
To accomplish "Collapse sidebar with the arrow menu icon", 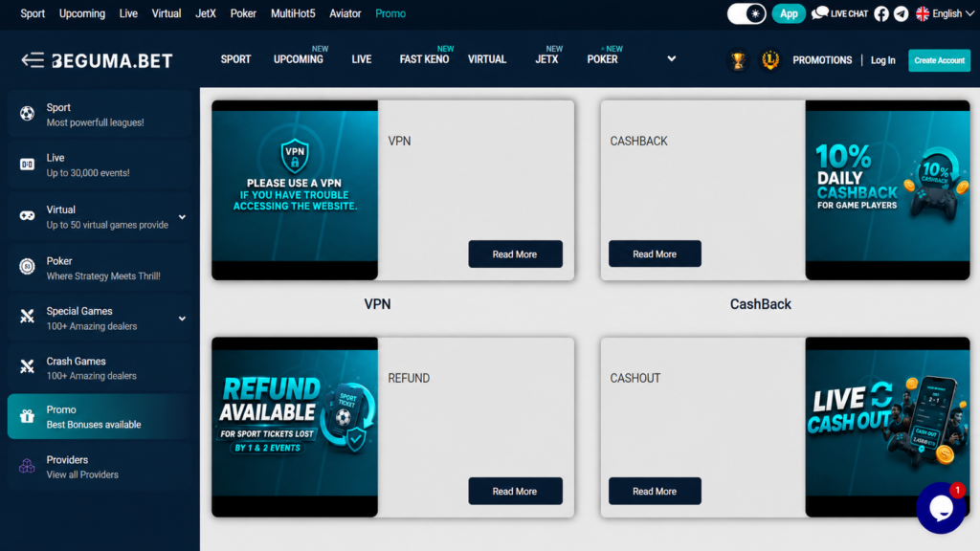I will pyautogui.click(x=33, y=60).
